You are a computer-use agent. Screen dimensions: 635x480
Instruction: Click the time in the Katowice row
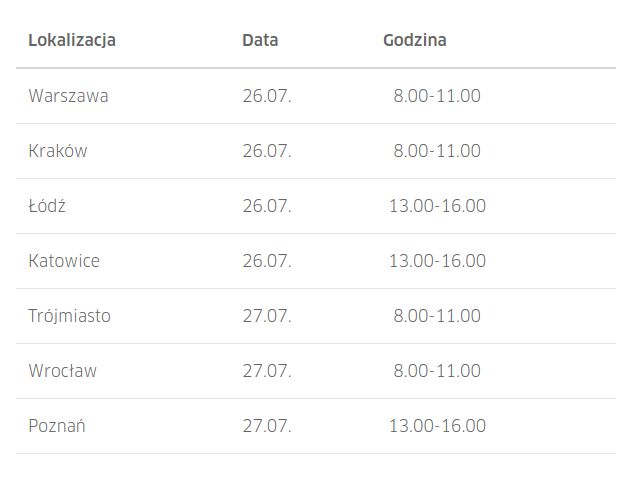coord(437,261)
